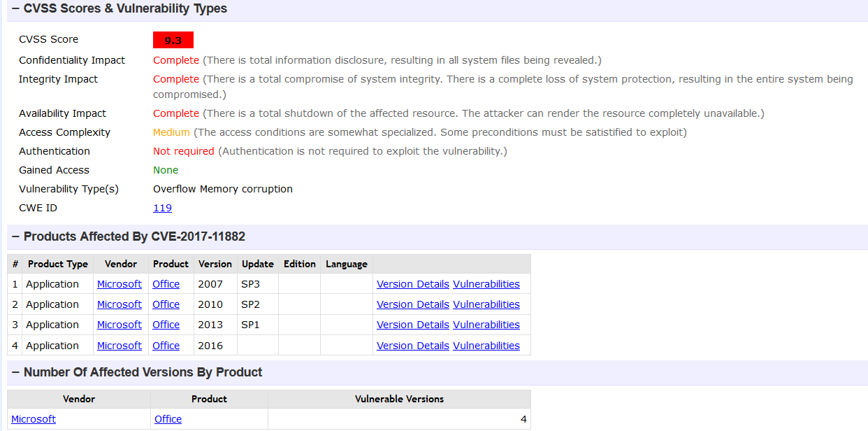Select the Version column header
Screen dimensions: 868x431
pos(215,264)
